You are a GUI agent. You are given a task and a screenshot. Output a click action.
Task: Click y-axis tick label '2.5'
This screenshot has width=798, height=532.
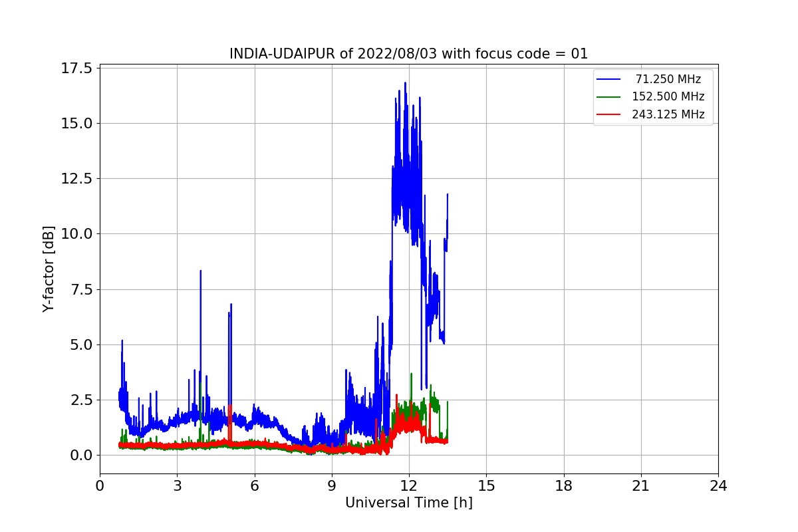(82, 400)
